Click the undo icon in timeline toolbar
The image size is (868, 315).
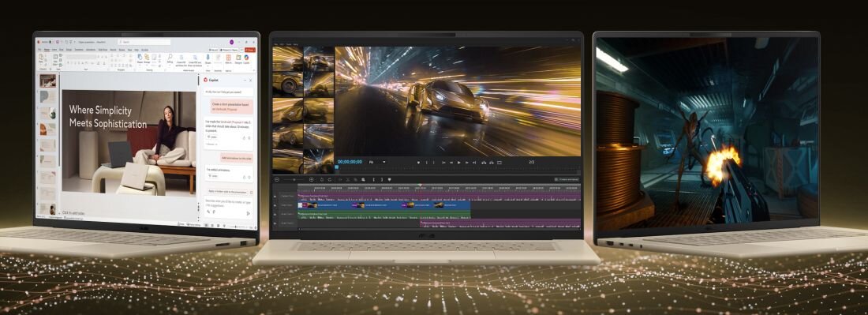[322, 179]
